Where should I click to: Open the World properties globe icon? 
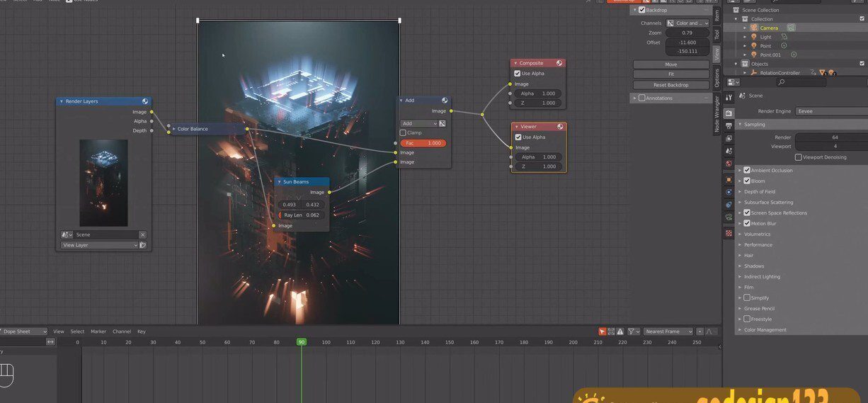tap(729, 164)
